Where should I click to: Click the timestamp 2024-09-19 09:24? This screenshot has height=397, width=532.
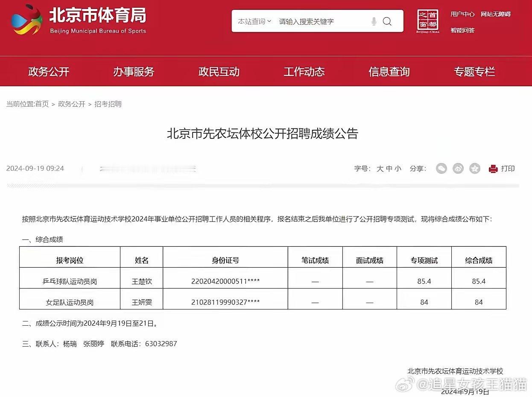pyautogui.click(x=35, y=169)
